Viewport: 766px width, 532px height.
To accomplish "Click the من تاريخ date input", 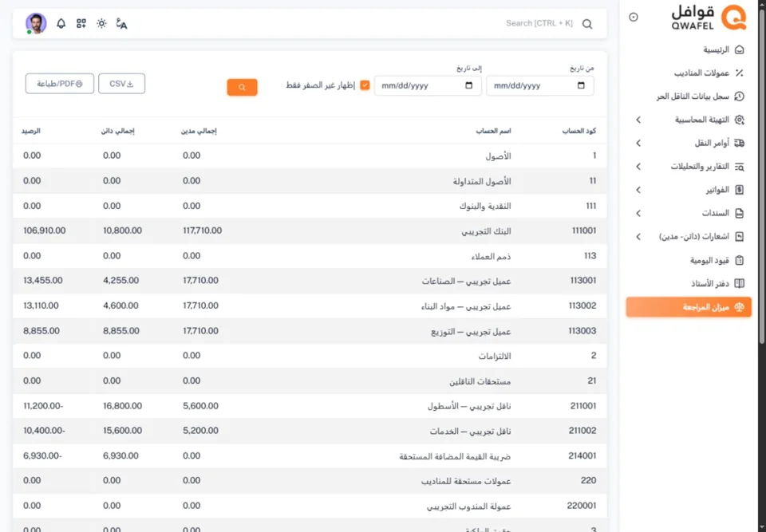I will click(540, 85).
